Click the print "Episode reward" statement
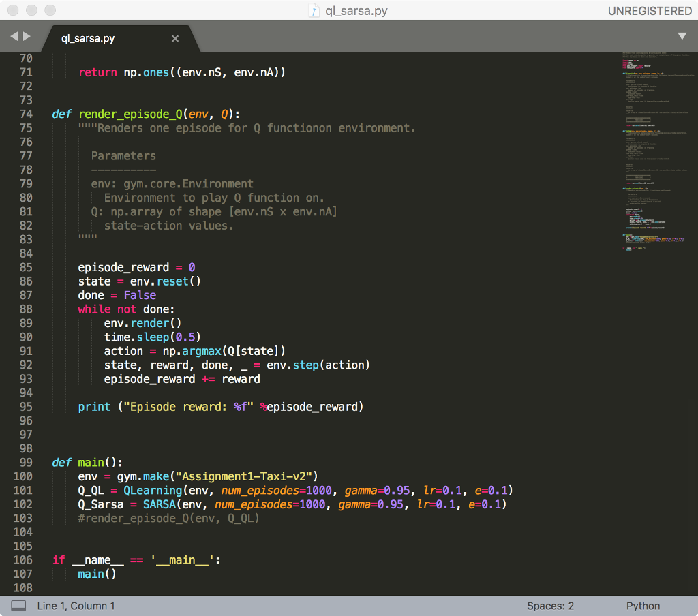 tap(221, 407)
